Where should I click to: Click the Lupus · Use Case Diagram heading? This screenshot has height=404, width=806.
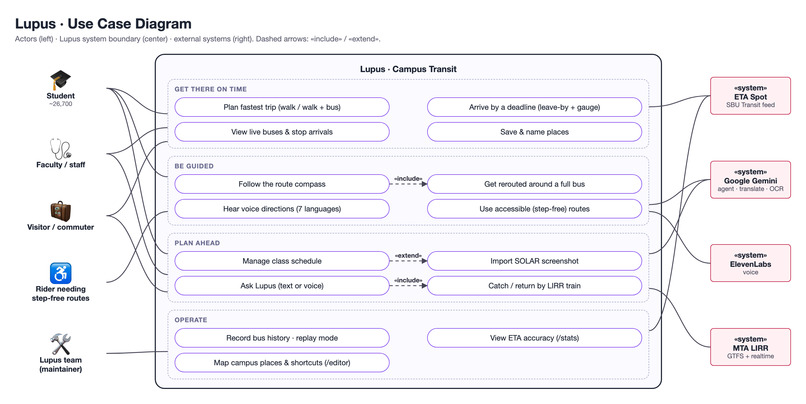click(x=103, y=24)
